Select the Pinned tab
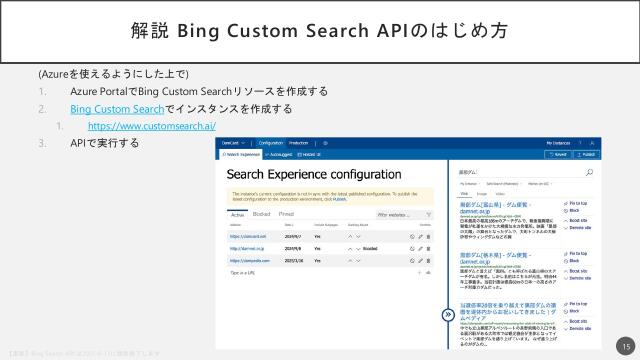Image resolution: width=640 pixels, height=360 pixels. coord(286,214)
